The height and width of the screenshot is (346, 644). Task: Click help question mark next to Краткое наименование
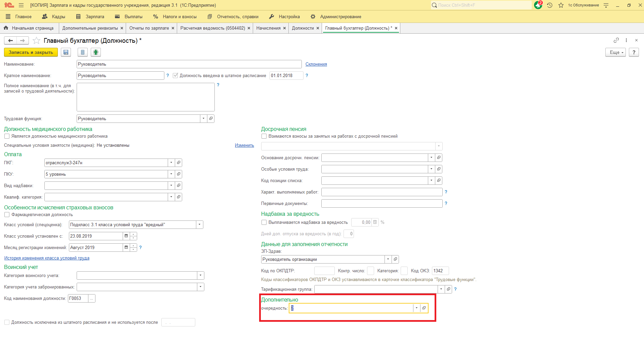click(x=168, y=75)
